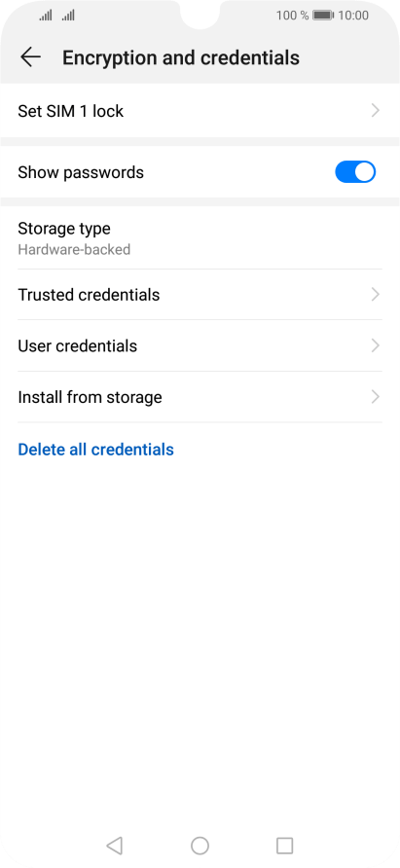Expand Install from storage chevron
Image resolution: width=400 pixels, height=868 pixels.
[375, 397]
